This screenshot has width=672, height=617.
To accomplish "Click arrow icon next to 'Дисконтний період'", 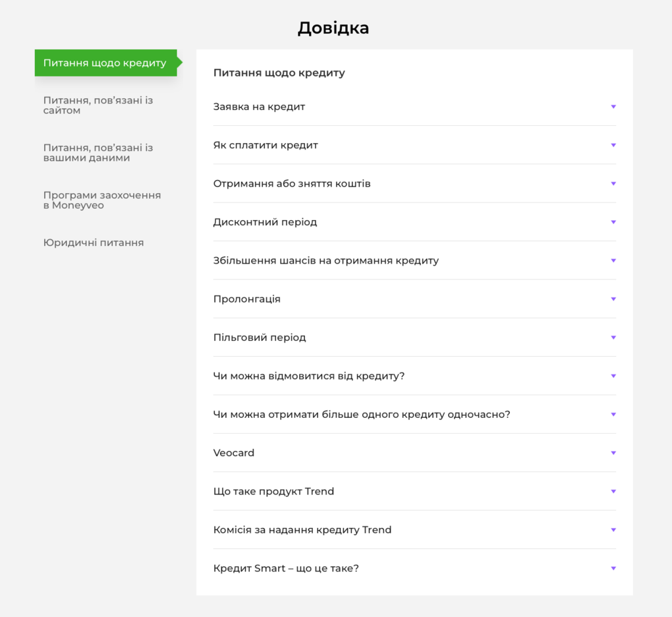I will click(x=613, y=222).
